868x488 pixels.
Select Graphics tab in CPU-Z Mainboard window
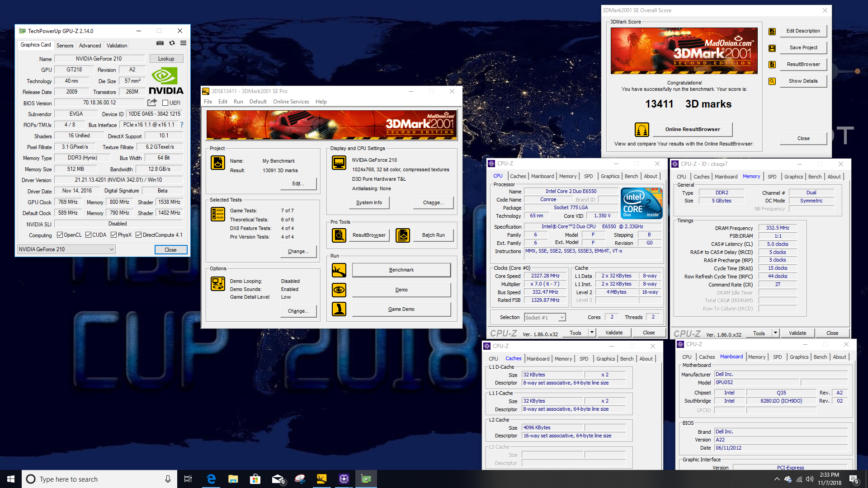[799, 357]
